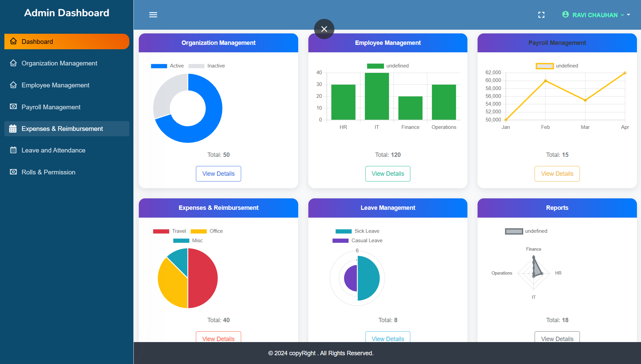This screenshot has width=641, height=364.
Task: Click the Employee Management home icon in sidebar
Action: click(13, 85)
